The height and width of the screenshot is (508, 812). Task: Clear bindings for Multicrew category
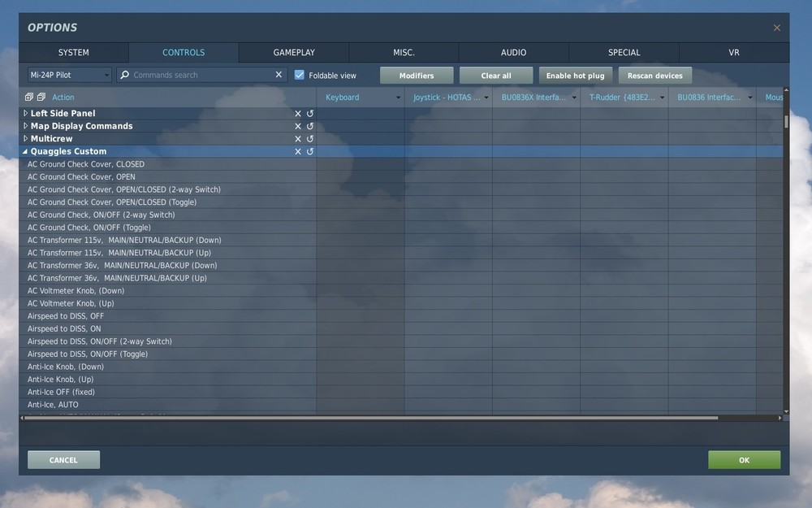[298, 139]
